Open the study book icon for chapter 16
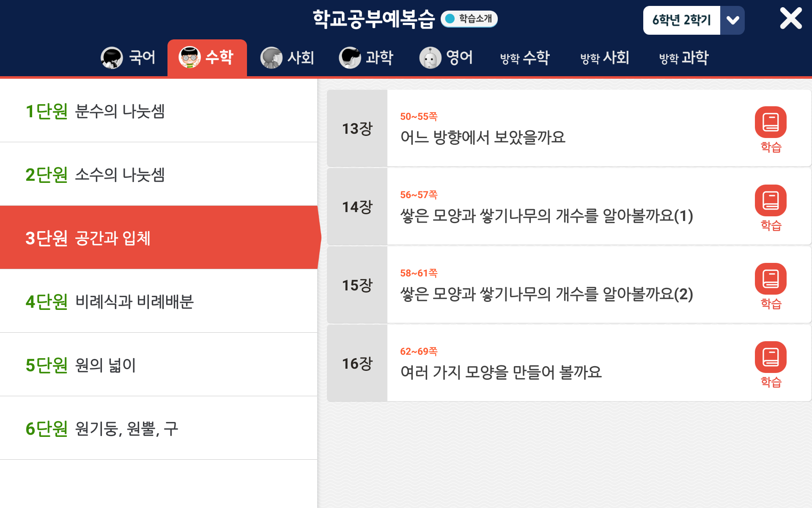 pyautogui.click(x=770, y=357)
